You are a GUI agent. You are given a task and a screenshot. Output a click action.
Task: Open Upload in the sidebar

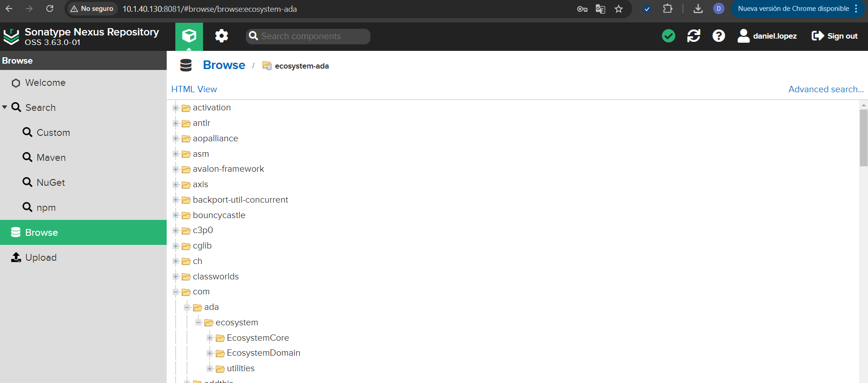pyautogui.click(x=41, y=258)
